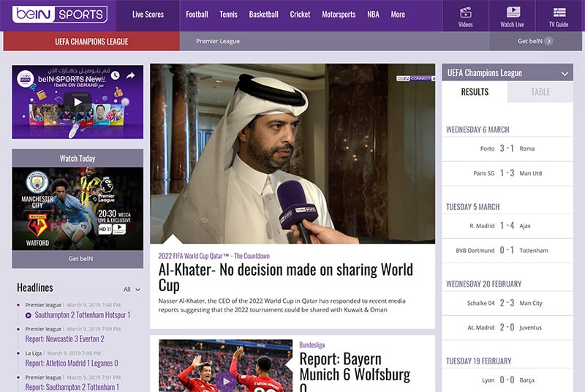Click the share arrow on promo video
This screenshot has height=392, width=585.
130,76
